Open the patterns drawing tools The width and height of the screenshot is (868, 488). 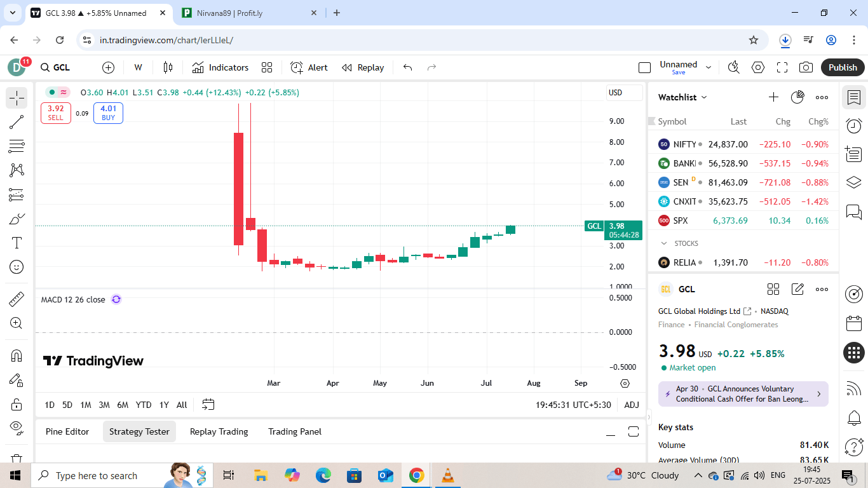click(17, 170)
